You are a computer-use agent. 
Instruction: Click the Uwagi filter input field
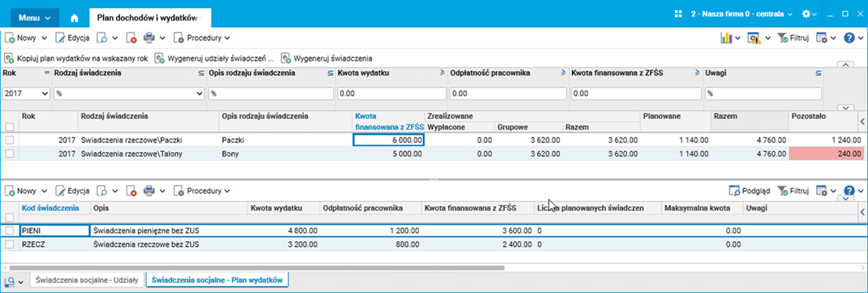tap(763, 93)
